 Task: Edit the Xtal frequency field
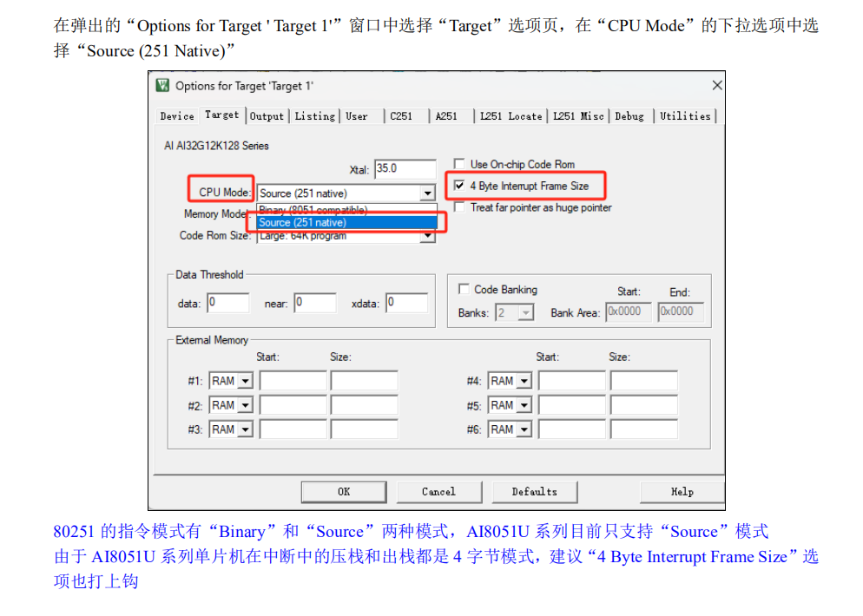[405, 169]
